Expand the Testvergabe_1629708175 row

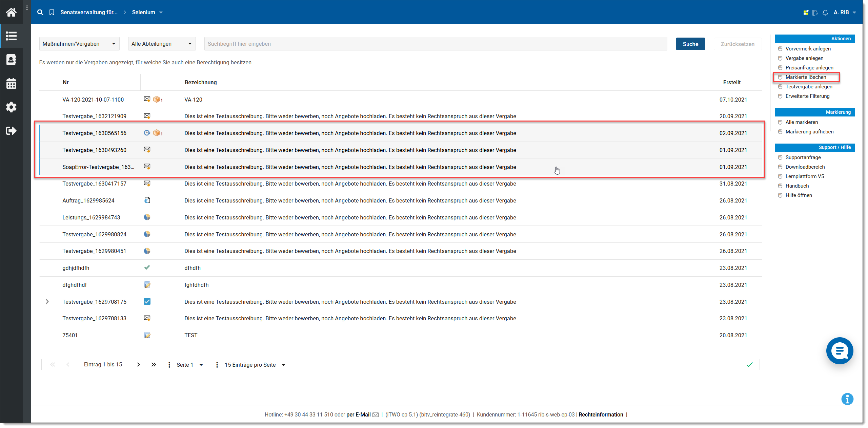[x=47, y=301]
